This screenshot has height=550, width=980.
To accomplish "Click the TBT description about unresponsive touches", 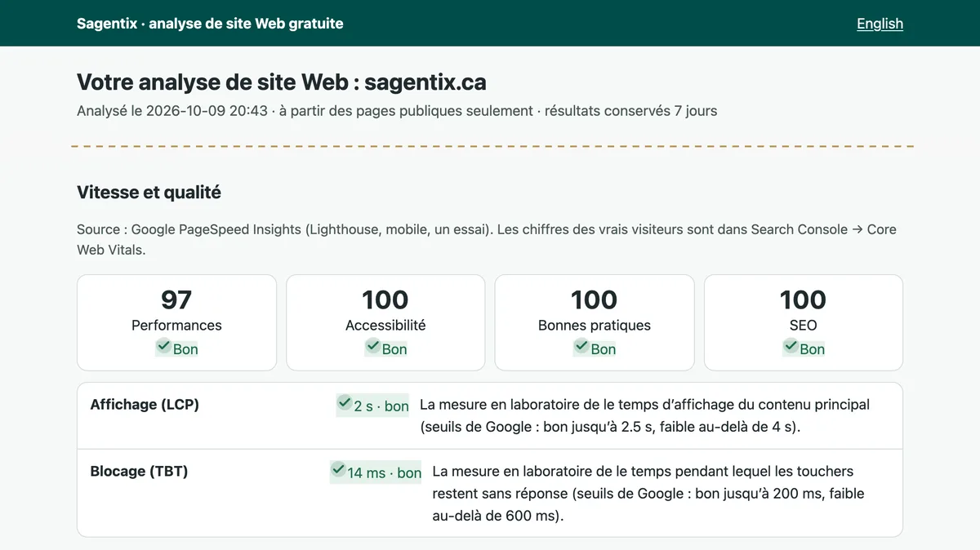I will click(x=648, y=494).
